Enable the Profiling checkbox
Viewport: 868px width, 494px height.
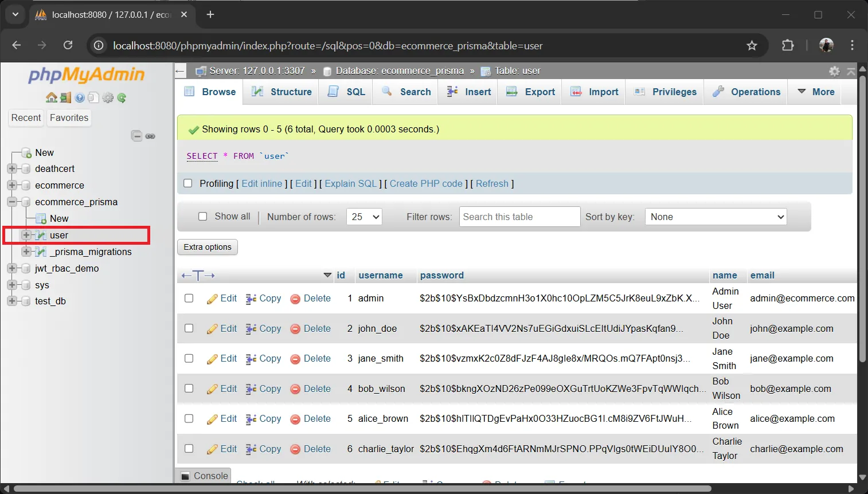click(187, 183)
